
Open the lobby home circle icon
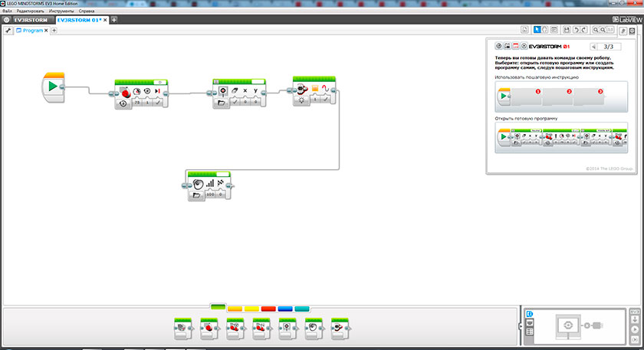point(6,20)
